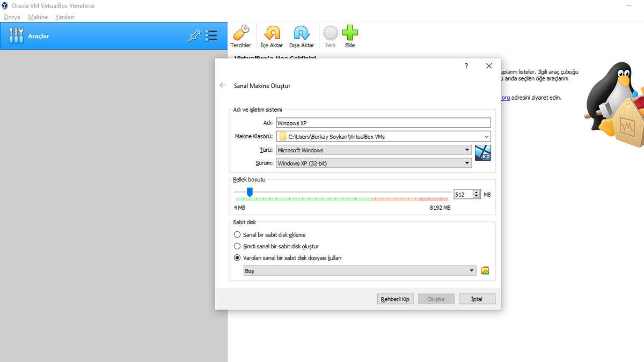Open file browser icon next to Boş dropdown
The height and width of the screenshot is (362, 644).
pyautogui.click(x=484, y=270)
